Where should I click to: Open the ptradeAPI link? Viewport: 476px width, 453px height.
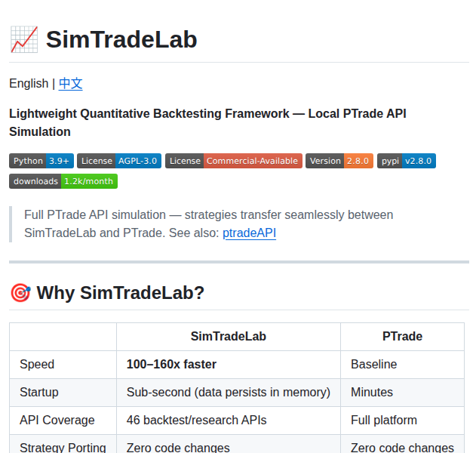(249, 233)
